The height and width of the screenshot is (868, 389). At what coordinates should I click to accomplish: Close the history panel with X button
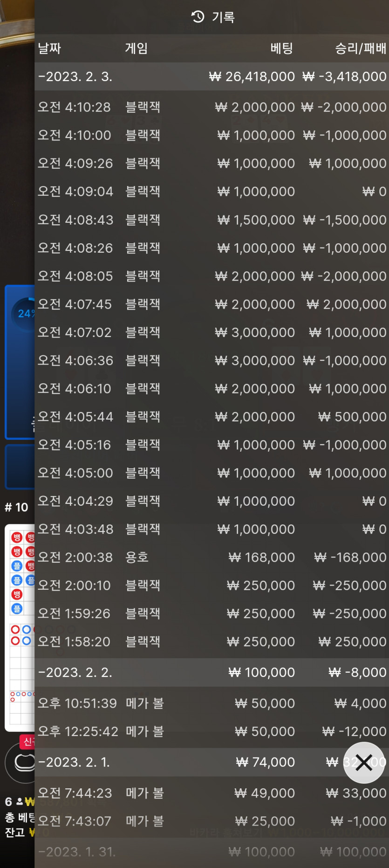(x=364, y=763)
